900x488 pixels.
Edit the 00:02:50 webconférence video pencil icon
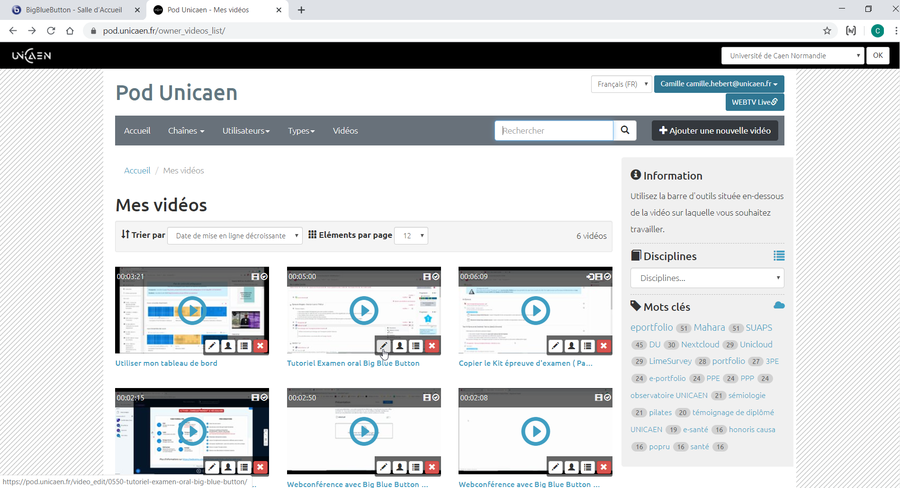[x=383, y=467]
